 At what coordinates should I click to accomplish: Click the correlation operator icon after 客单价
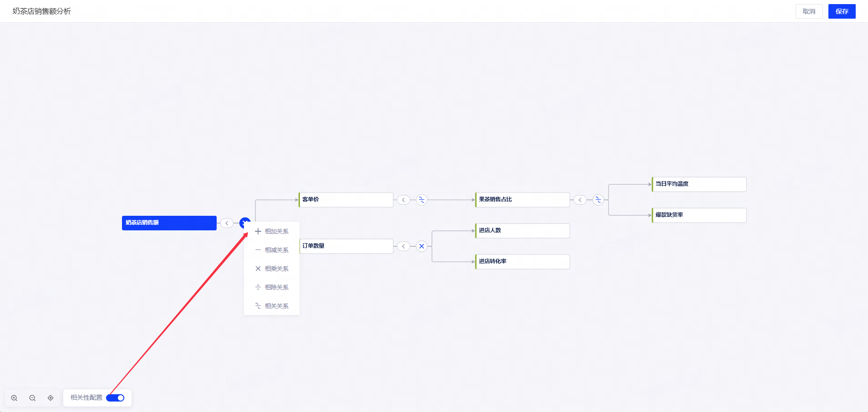click(x=421, y=200)
